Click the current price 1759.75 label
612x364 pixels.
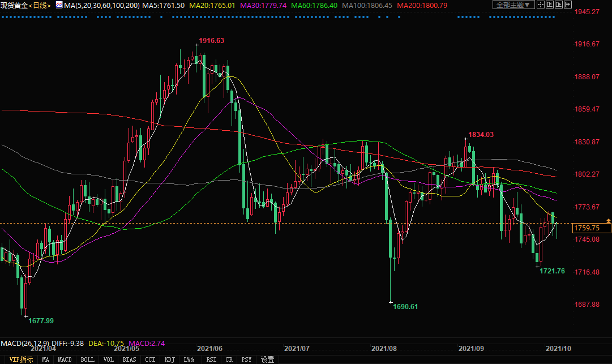(x=590, y=228)
